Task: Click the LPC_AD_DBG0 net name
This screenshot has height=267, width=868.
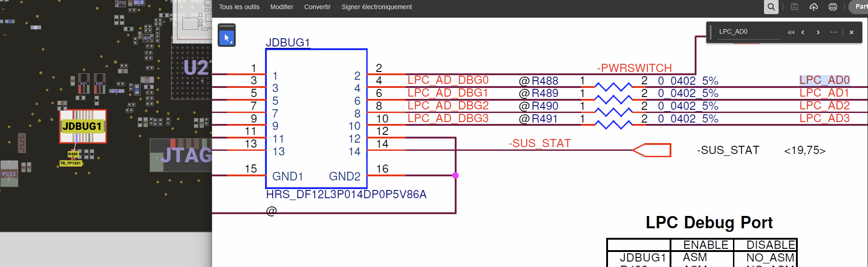Action: click(x=448, y=80)
